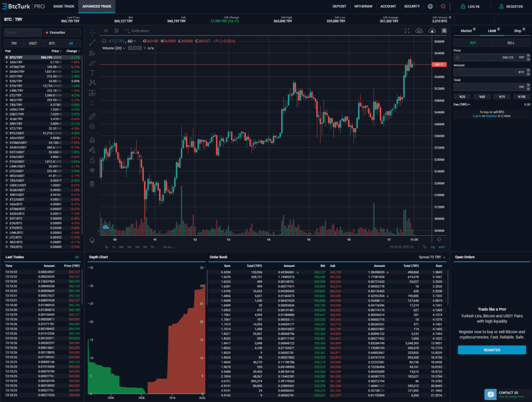Click the load chart cloud-download icon
The width and height of the screenshot is (532, 402).
(x=419, y=31)
